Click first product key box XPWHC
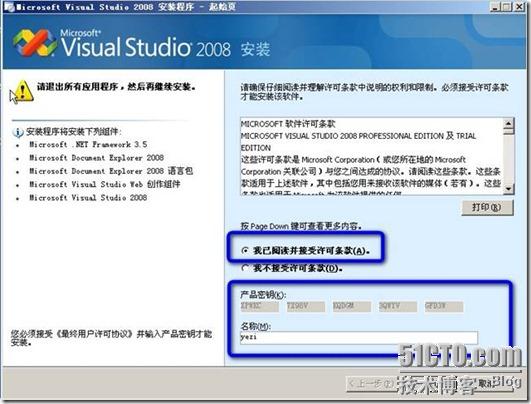 pyautogui.click(x=259, y=306)
